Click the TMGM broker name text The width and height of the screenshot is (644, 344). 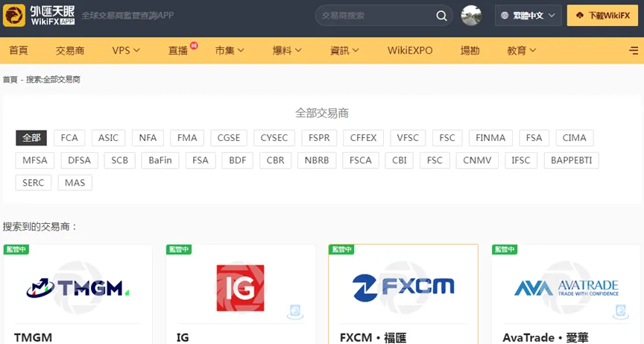(x=34, y=337)
